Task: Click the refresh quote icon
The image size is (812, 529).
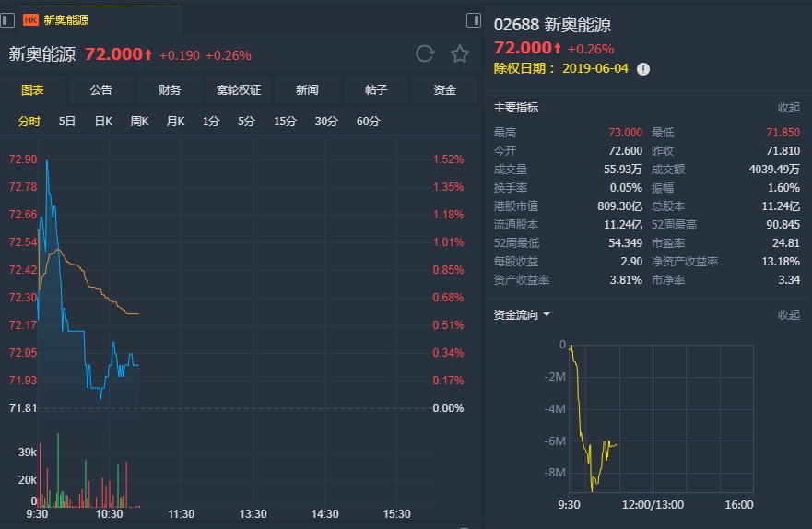Action: click(x=425, y=53)
